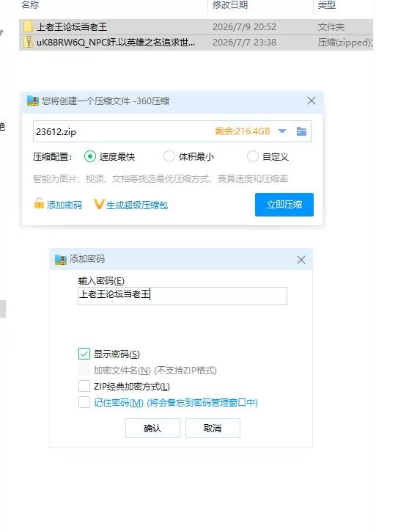Click the 360压缩 logo in the compress dialog title
Viewport: 398px width, 532px height.
click(x=33, y=101)
